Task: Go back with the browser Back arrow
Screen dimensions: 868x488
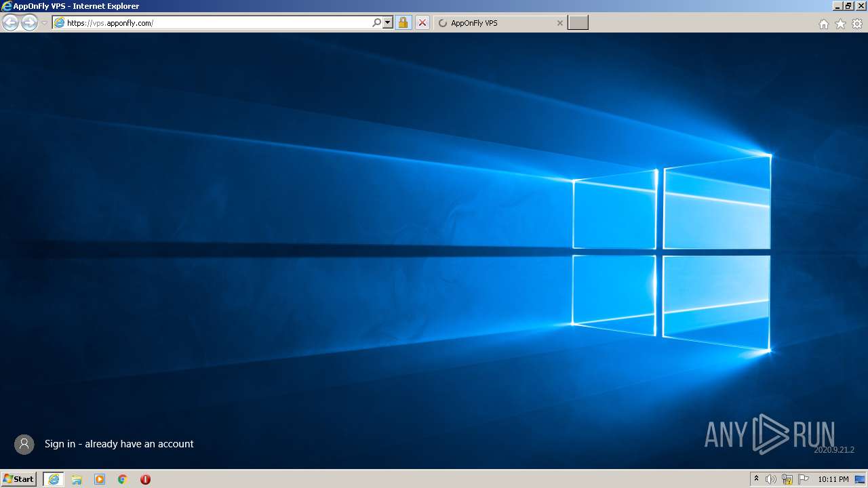Action: 10,23
